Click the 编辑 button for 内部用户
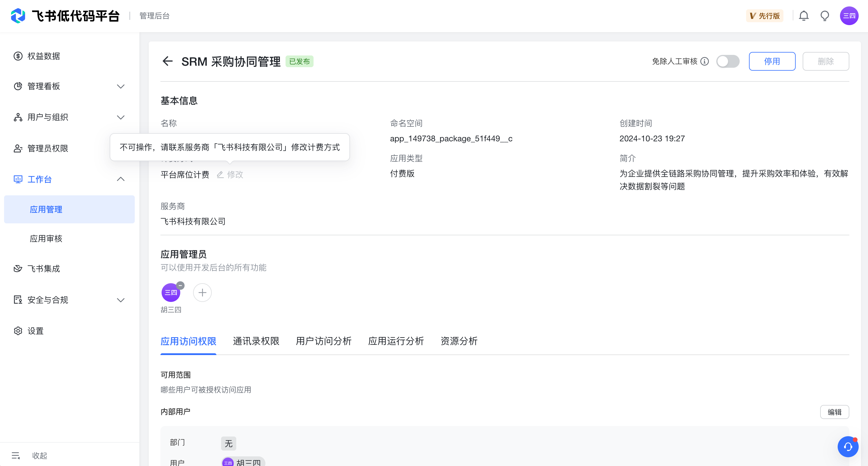868x466 pixels. [834, 412]
